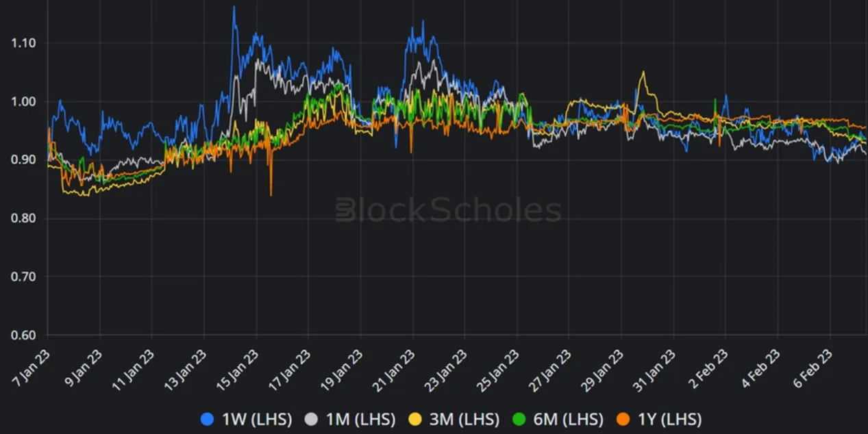The width and height of the screenshot is (868, 434).
Task: Click the 27 Jan 23 date label
Action: point(551,371)
